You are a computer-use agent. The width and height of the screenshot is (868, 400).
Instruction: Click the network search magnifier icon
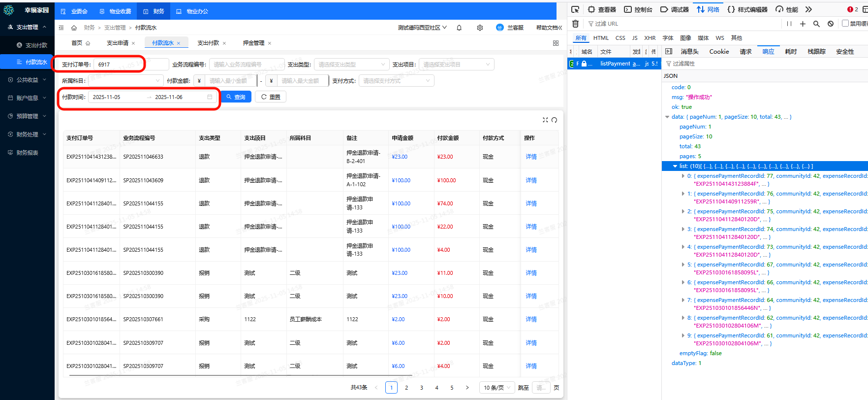point(816,24)
